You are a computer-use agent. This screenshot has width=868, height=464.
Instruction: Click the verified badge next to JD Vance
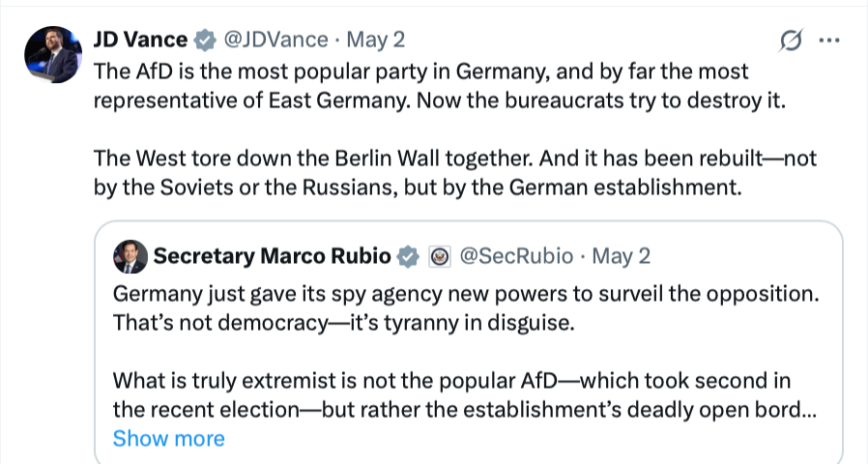[x=204, y=41]
